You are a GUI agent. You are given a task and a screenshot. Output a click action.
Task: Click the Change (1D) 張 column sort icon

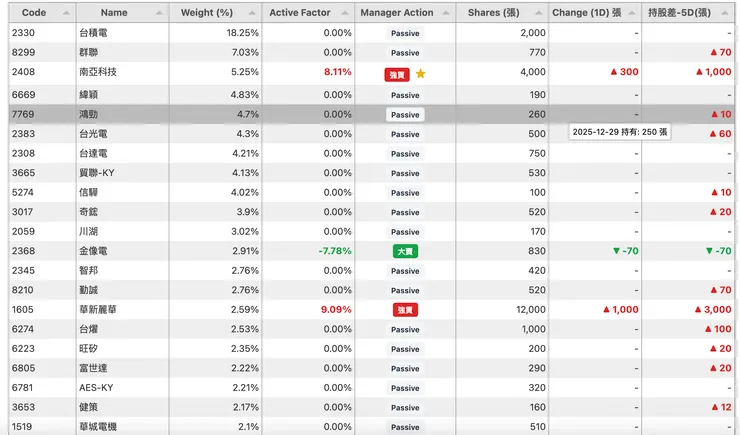point(632,13)
